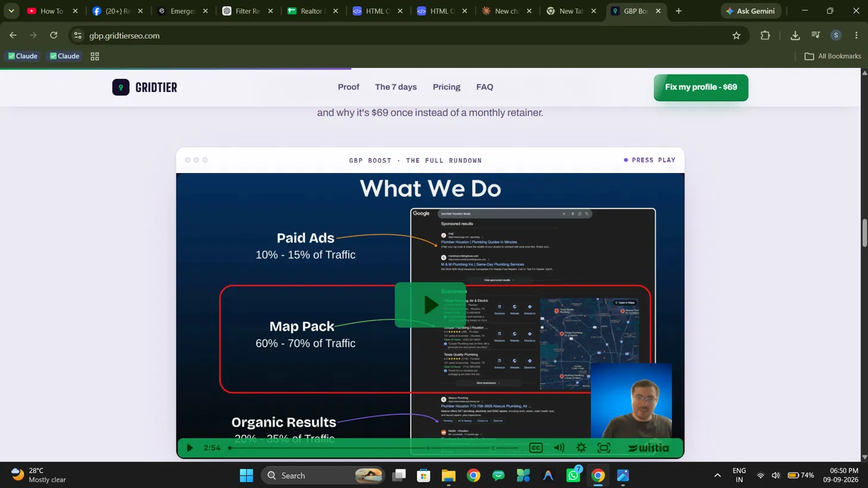Click the Wistia logo in player bar
The width and height of the screenshot is (868, 488).
(x=648, y=448)
